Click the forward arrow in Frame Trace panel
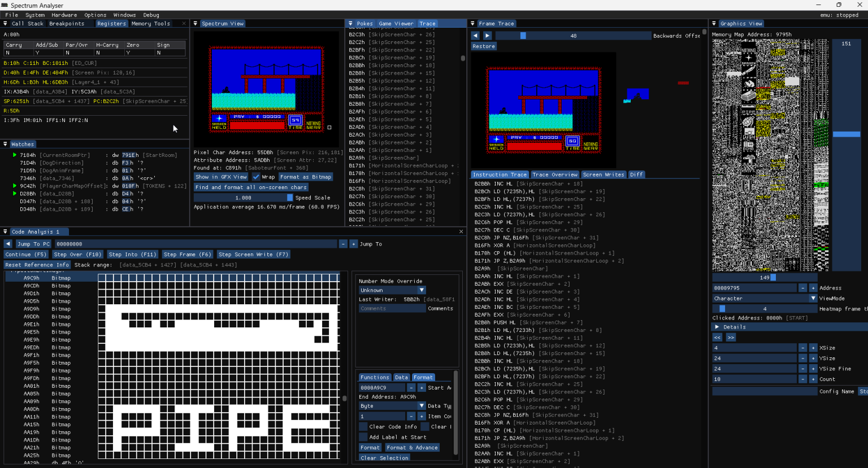Screen dimensions: 868x468 coord(487,35)
